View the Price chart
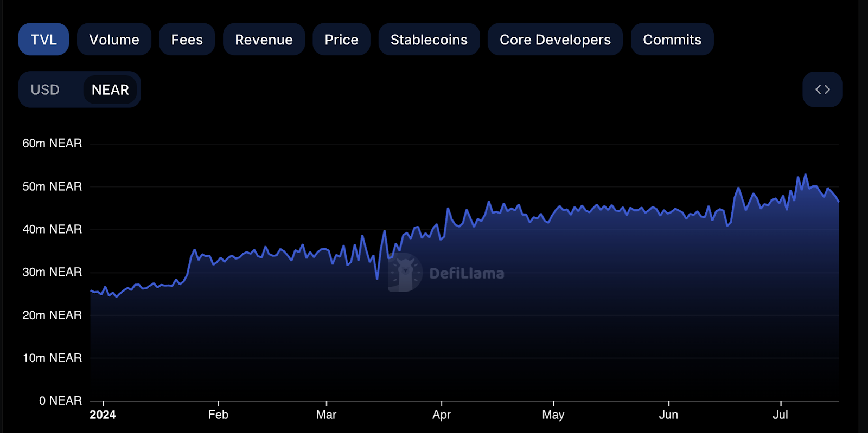 point(341,40)
